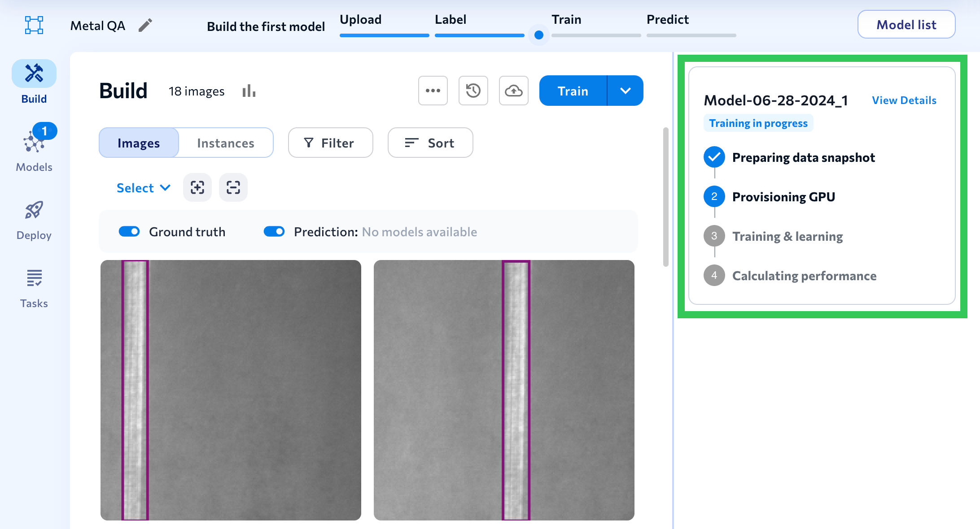This screenshot has width=980, height=529.
Task: Click the Train step progress indicator dot
Action: point(539,35)
